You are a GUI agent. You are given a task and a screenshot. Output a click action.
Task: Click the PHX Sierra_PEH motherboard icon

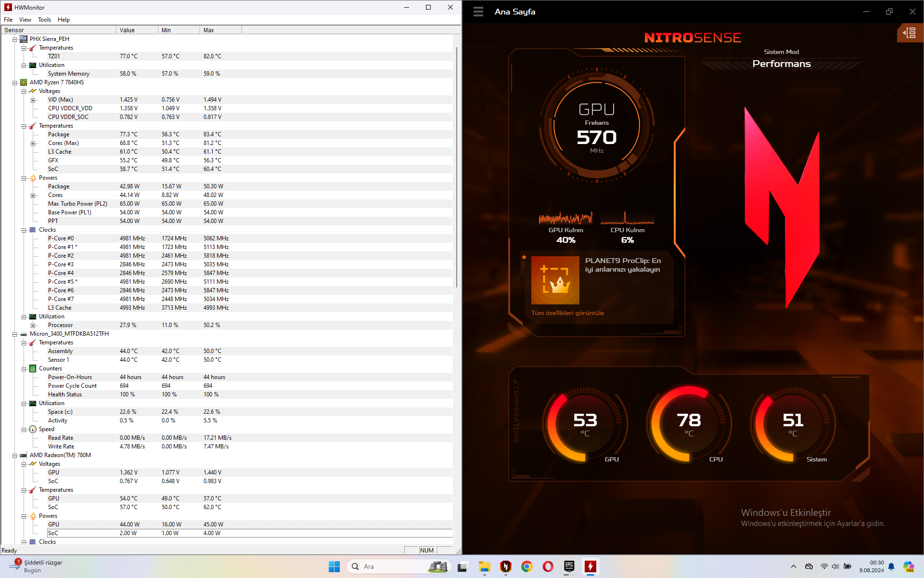tap(24, 39)
